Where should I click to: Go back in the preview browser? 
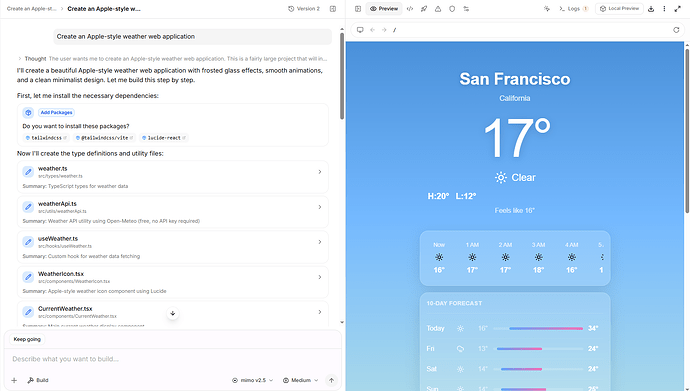(372, 30)
